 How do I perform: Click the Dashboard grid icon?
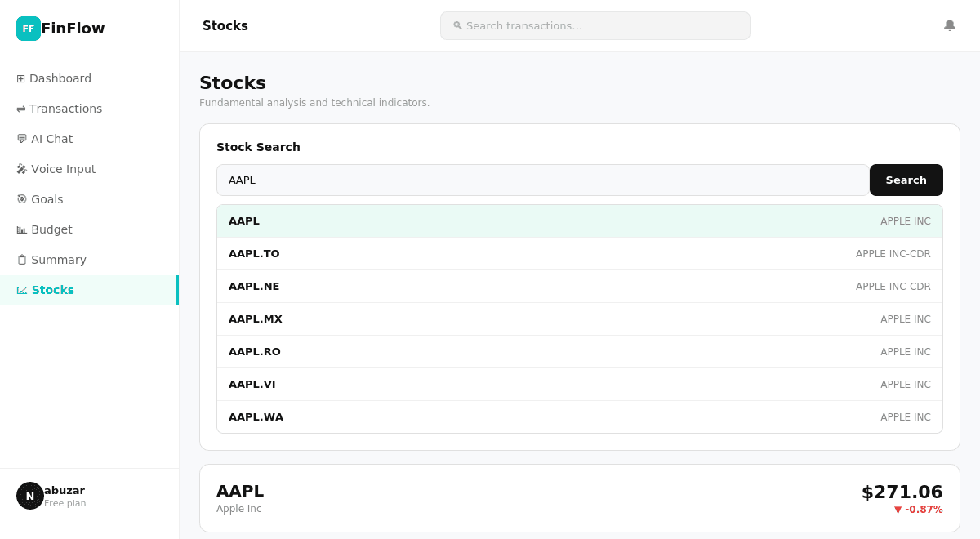[x=21, y=78]
